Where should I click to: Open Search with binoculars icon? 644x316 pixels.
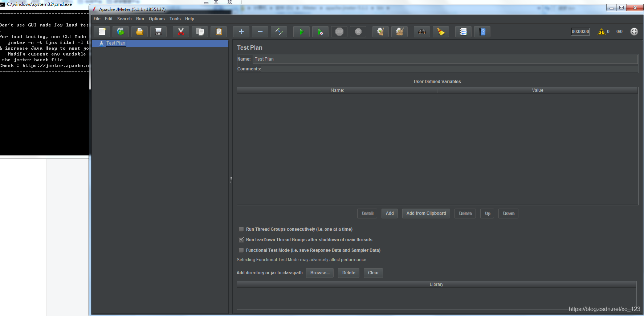click(x=422, y=32)
